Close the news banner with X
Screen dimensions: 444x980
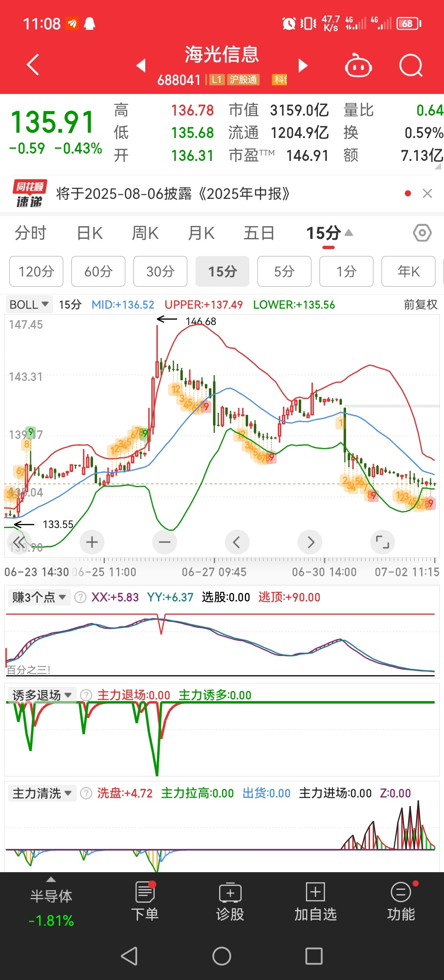(427, 194)
